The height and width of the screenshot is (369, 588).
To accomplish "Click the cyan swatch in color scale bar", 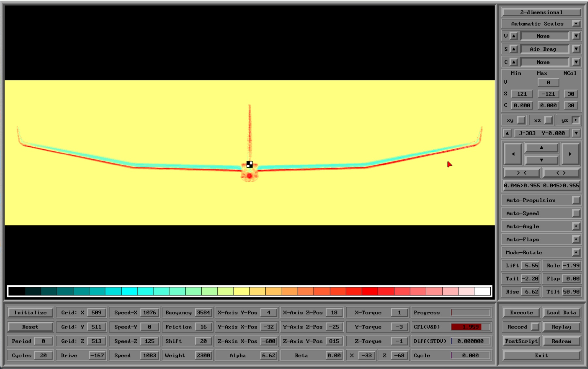I will 129,291.
